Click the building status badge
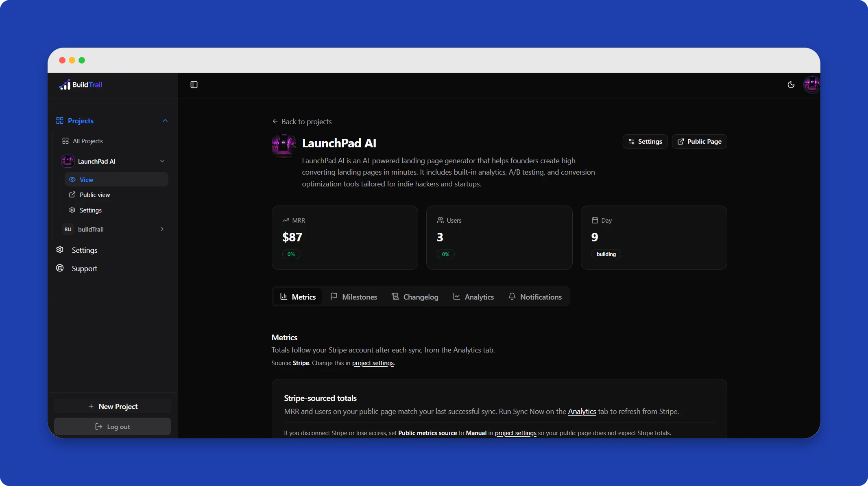868x486 pixels. coord(606,254)
